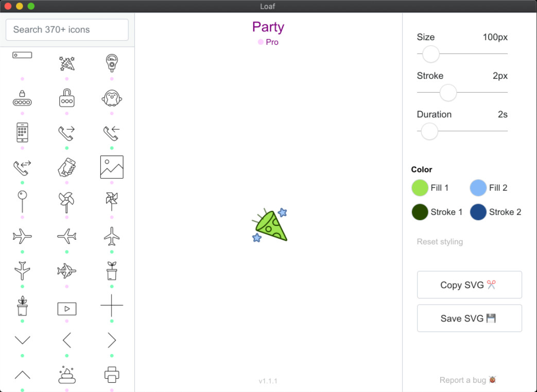Screen dimensions: 537x392
Task: Click the Reset styling link
Action: tap(439, 241)
